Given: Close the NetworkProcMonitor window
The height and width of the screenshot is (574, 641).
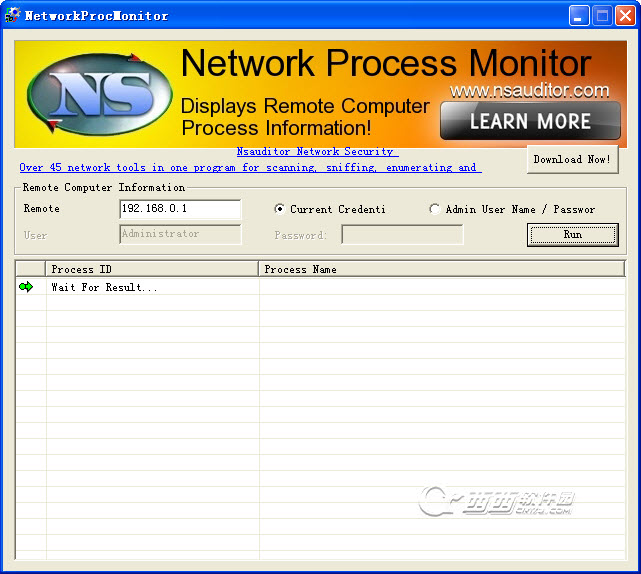Looking at the screenshot, I should [625, 16].
